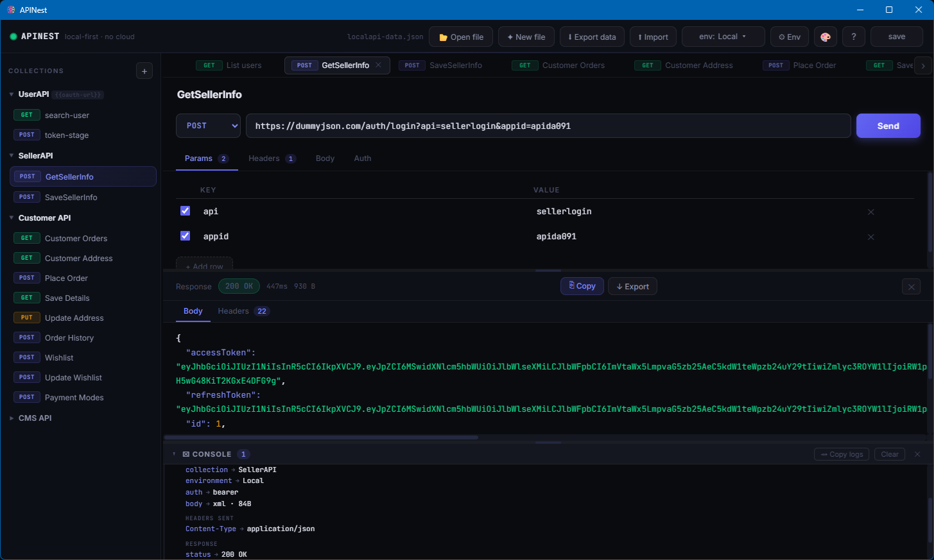
Task: Click the apida091 value field
Action: coord(696,236)
